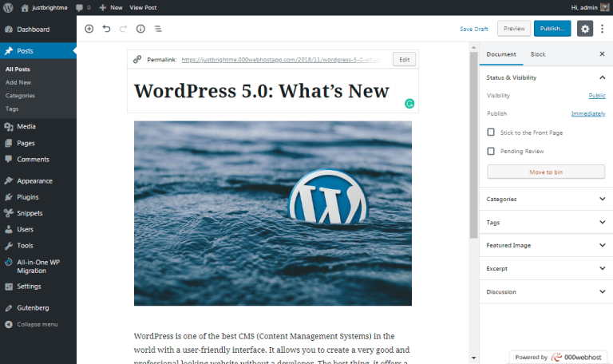
Task: Open Tags under Posts submenu
Action: [x=12, y=109]
